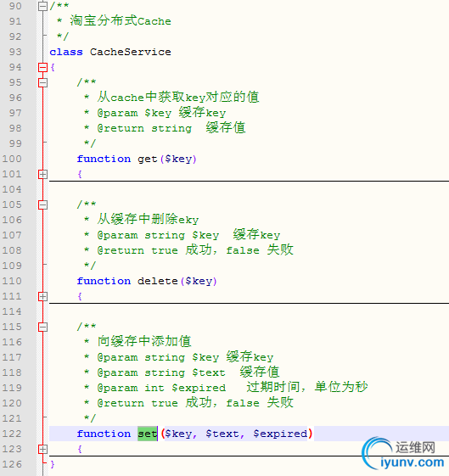Click '@param string $key' on line 117
The height and width of the screenshot is (476, 449).
point(158,357)
